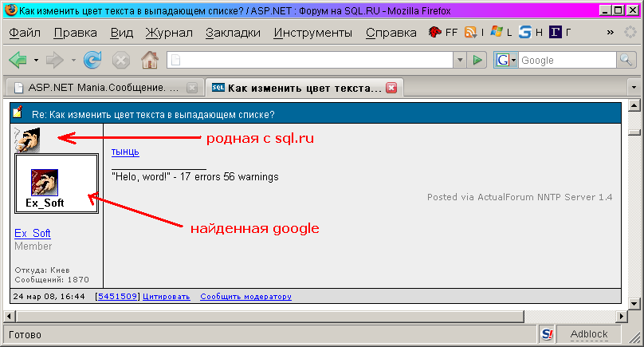
Task: Follow the тынць link in the post
Action: 125,151
